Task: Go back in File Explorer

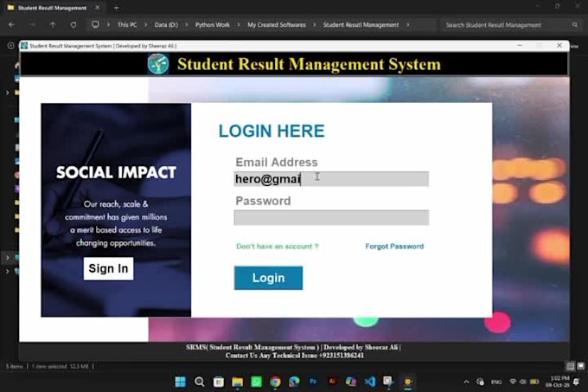Action: [x=11, y=25]
